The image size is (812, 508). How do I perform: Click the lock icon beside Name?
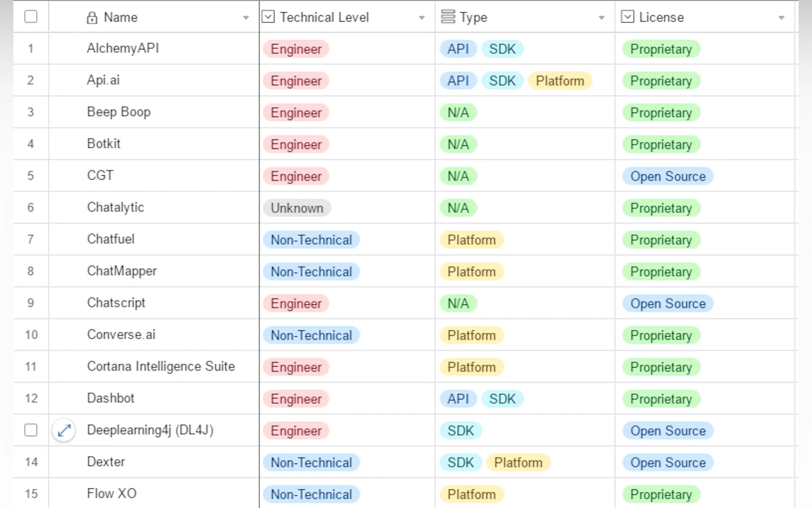tap(92, 18)
